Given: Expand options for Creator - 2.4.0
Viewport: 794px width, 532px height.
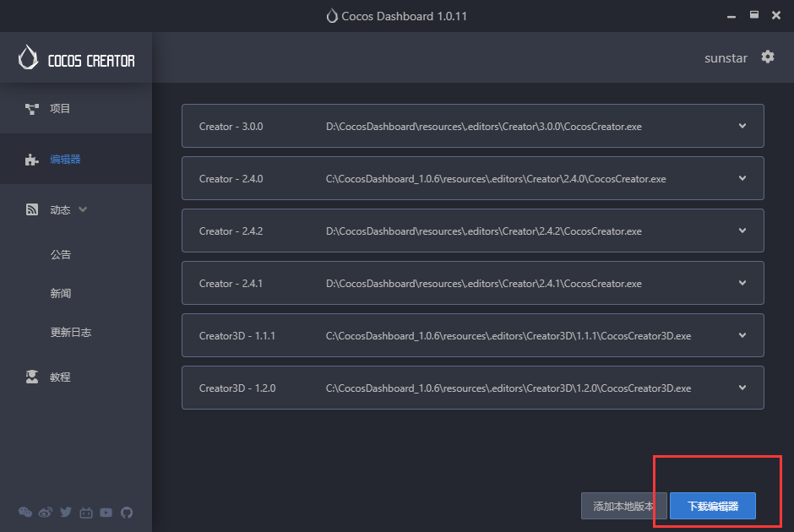Looking at the screenshot, I should pos(742,178).
